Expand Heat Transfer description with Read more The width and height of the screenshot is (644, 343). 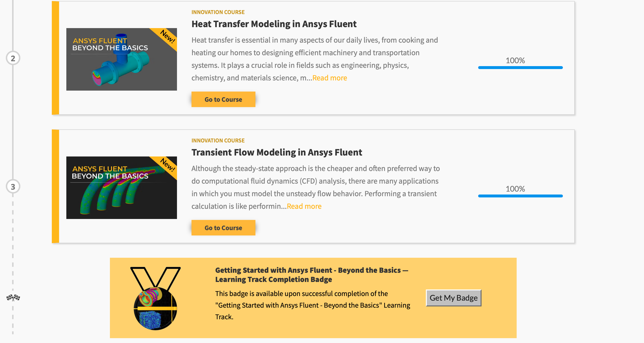(x=330, y=78)
